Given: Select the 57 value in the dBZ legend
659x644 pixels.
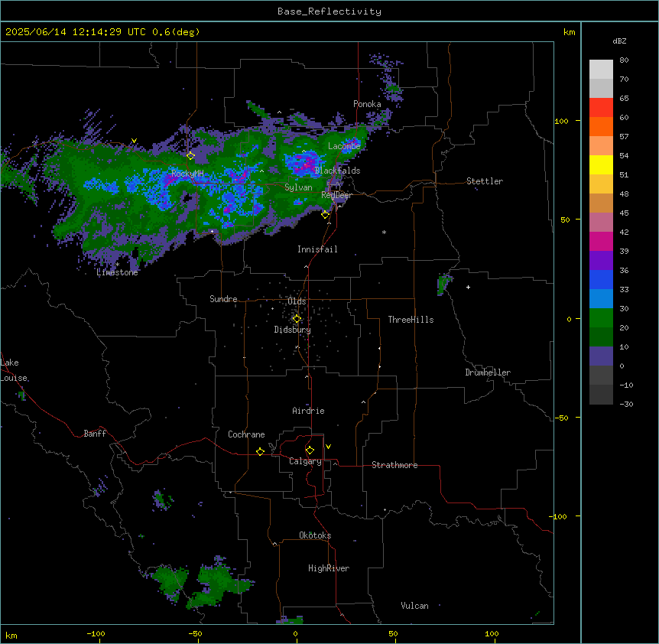Looking at the screenshot, I should (624, 137).
